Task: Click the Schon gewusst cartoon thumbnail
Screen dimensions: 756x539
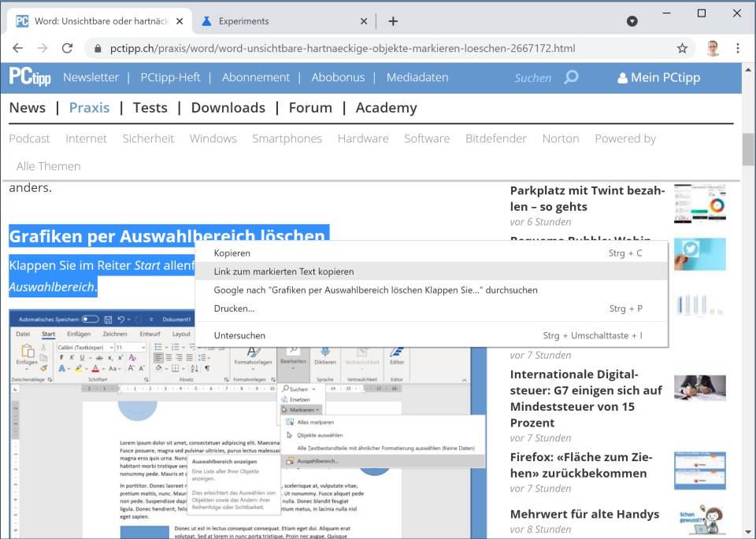Action: 699,521
